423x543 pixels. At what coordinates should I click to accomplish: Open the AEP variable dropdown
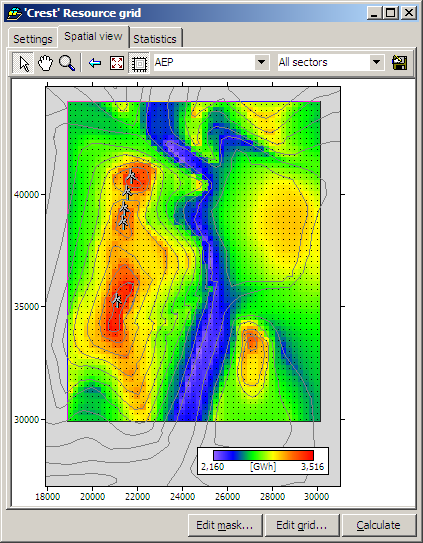point(262,62)
